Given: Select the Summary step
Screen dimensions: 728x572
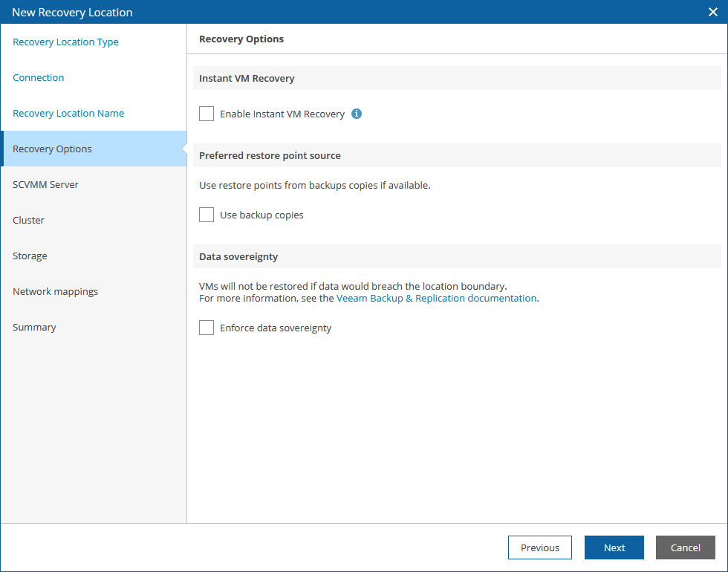Looking at the screenshot, I should [34, 327].
